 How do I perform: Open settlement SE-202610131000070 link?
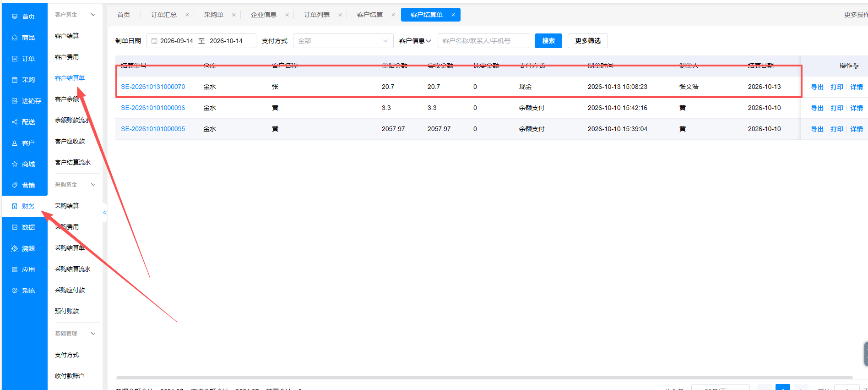tap(153, 87)
